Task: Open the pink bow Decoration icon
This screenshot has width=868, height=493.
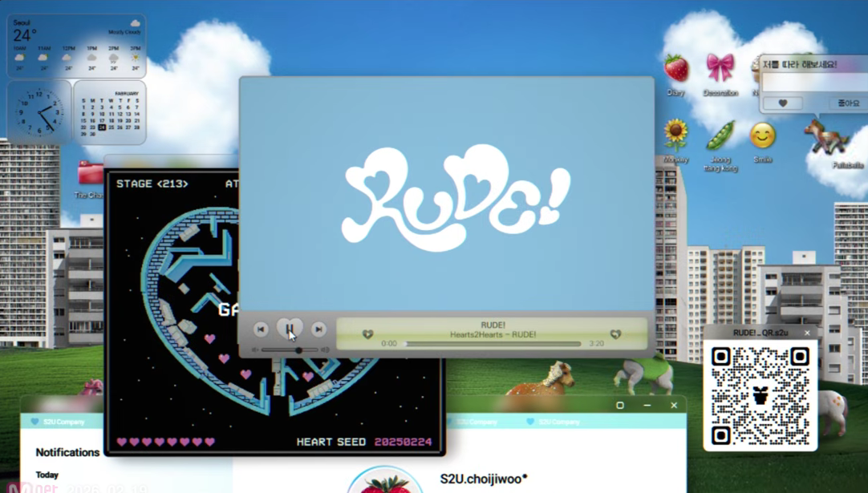Action: click(720, 67)
